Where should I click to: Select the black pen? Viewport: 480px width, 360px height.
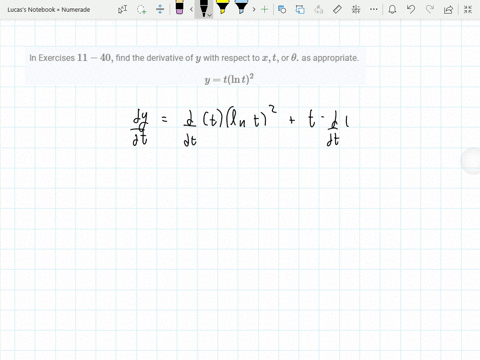(203, 8)
